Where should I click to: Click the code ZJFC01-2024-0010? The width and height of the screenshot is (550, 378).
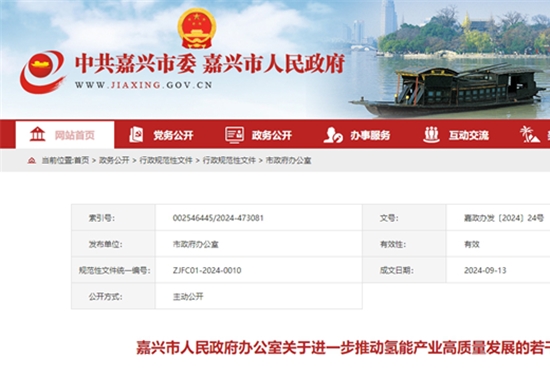pos(207,270)
